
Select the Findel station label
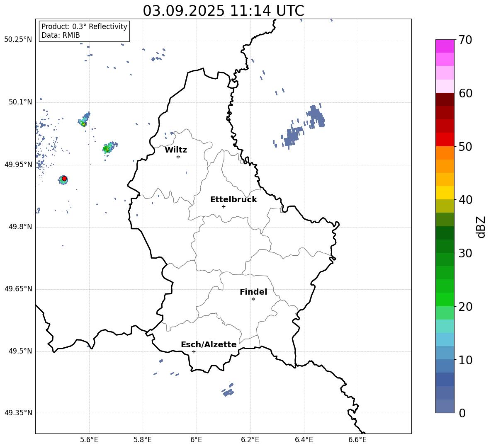coord(253,292)
